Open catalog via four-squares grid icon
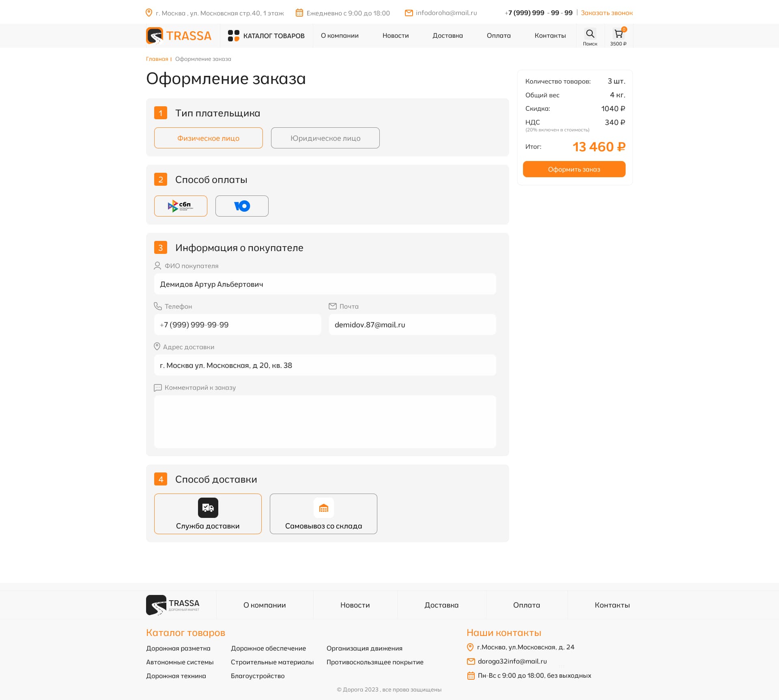This screenshot has width=779, height=700. tap(233, 36)
